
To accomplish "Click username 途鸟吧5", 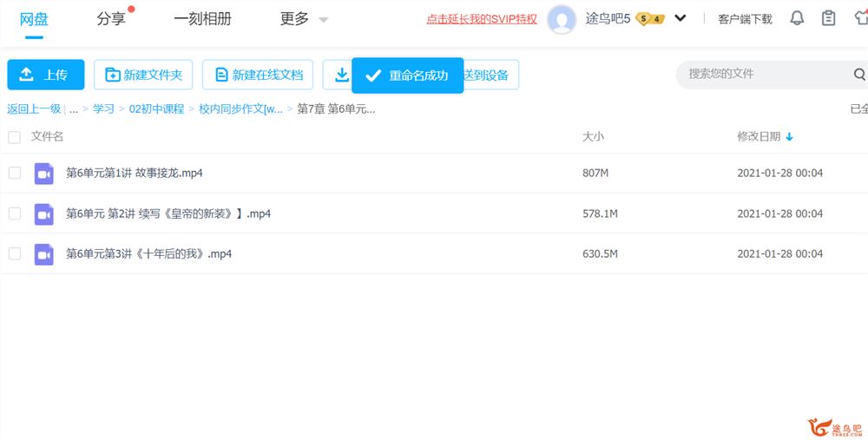I will (x=608, y=19).
